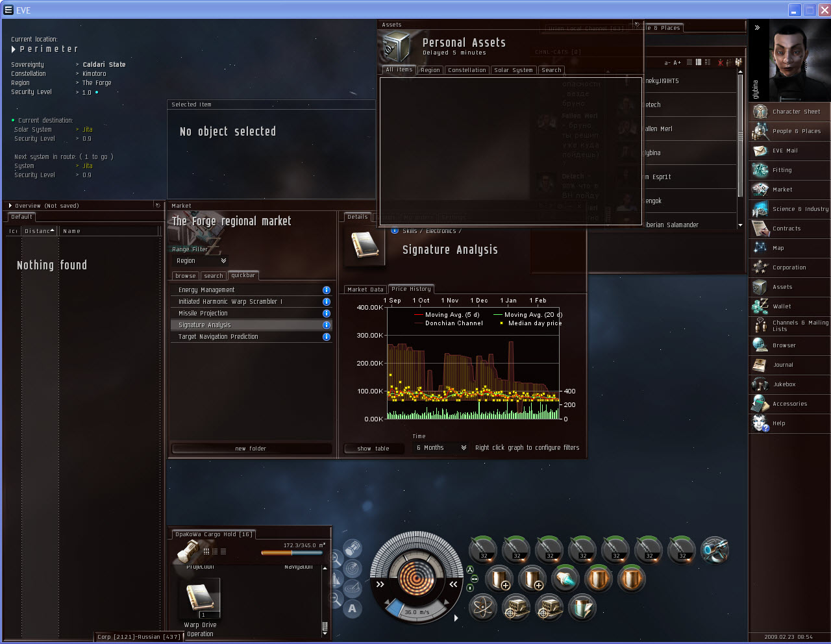Open the Contracts window
The image size is (831, 644).
click(x=789, y=229)
